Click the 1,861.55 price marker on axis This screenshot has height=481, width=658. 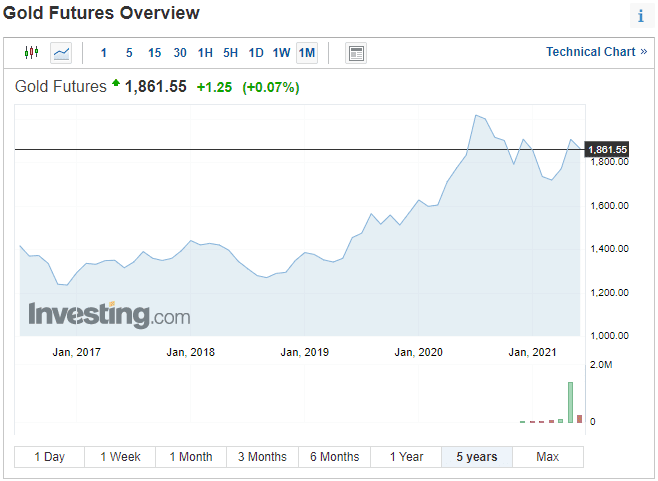pos(607,149)
